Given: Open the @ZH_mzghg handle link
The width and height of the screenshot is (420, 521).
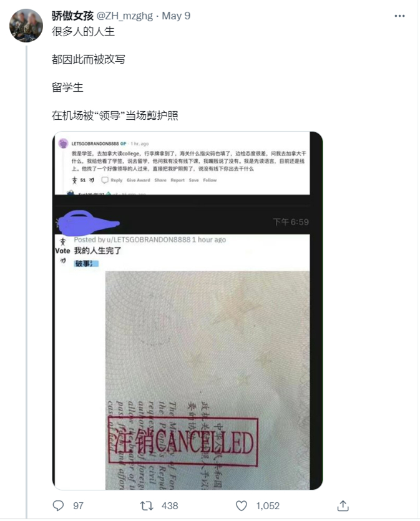Looking at the screenshot, I should 125,16.
